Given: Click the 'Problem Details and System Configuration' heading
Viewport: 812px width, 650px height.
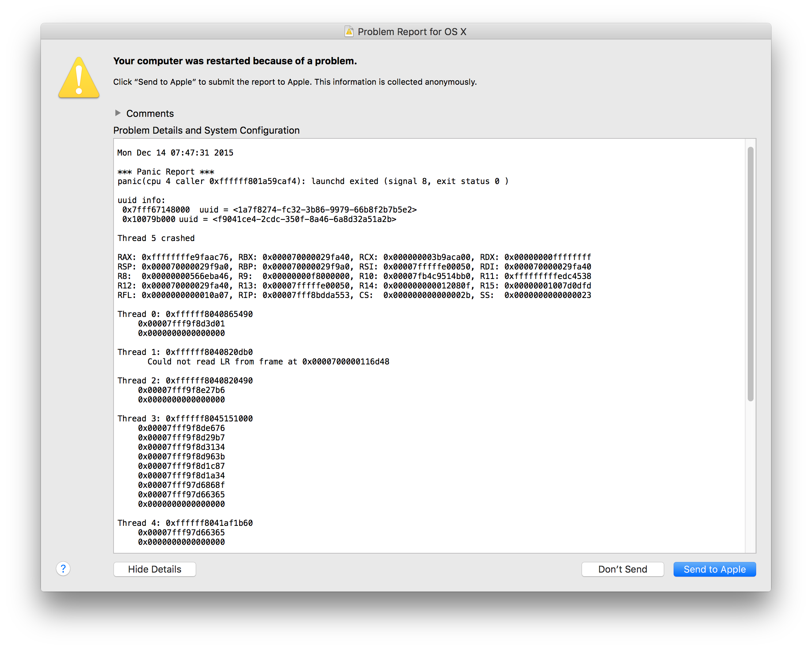Looking at the screenshot, I should pos(206,130).
